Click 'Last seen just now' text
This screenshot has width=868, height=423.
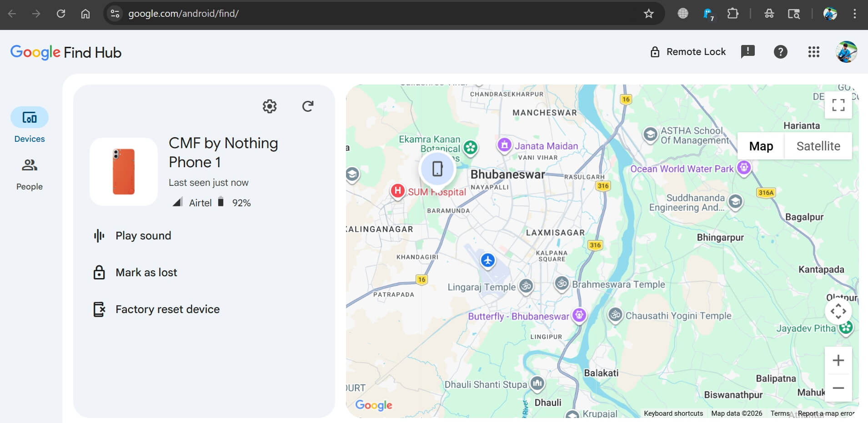click(209, 183)
